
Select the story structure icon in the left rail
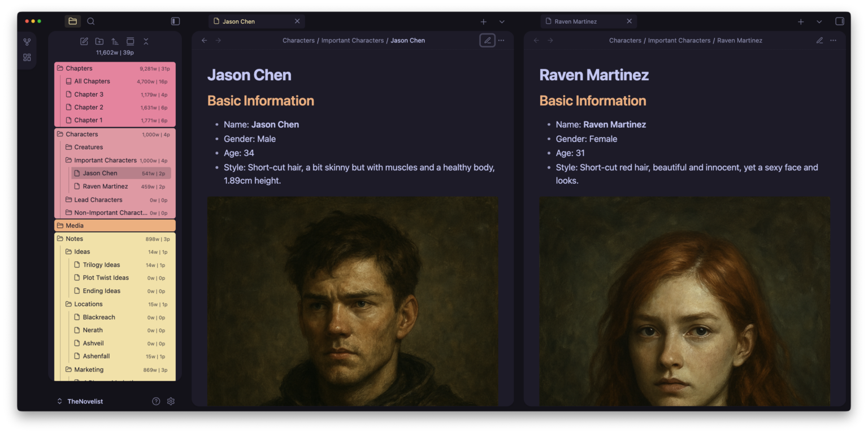point(27,41)
